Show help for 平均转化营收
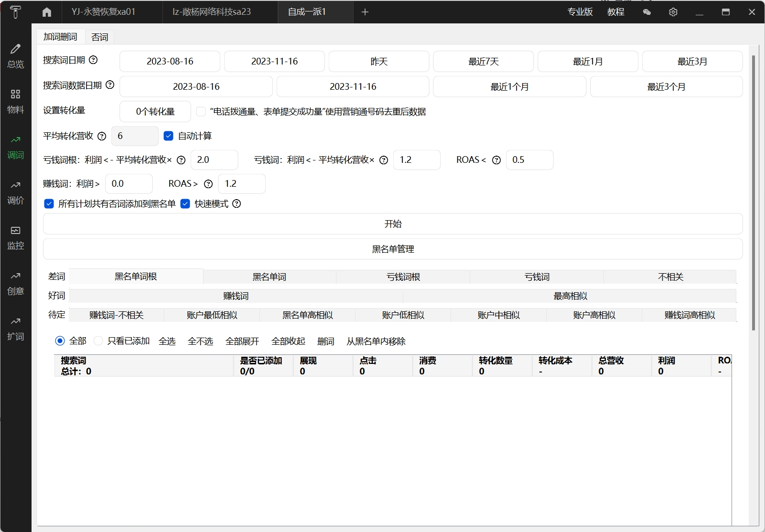Screen dimensions: 765x532 [x=102, y=136]
